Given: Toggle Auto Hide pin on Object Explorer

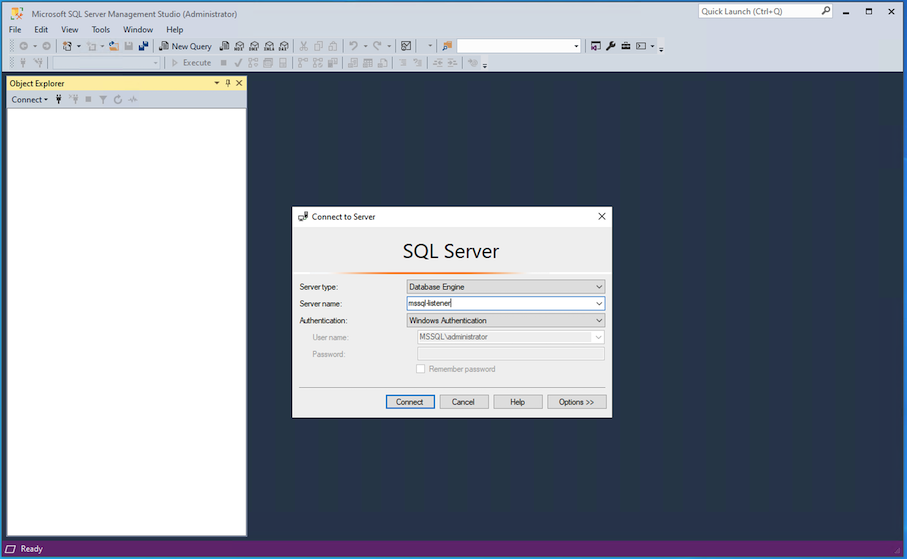Looking at the screenshot, I should pyautogui.click(x=228, y=83).
